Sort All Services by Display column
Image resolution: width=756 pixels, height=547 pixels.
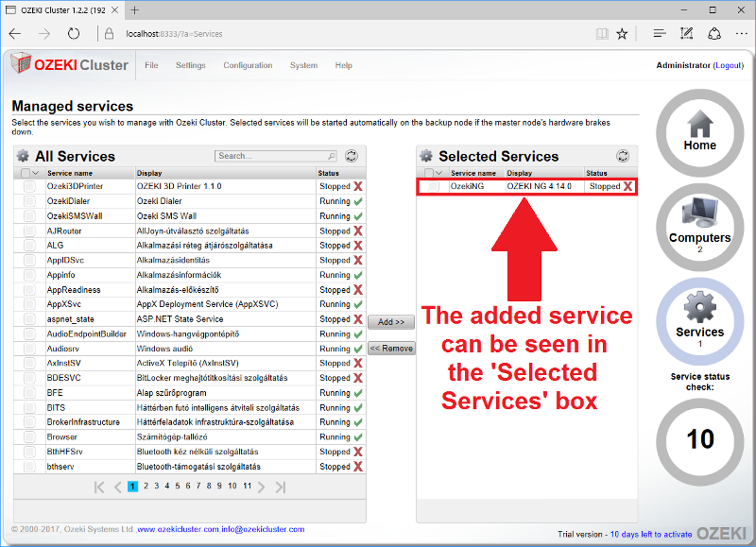click(149, 173)
